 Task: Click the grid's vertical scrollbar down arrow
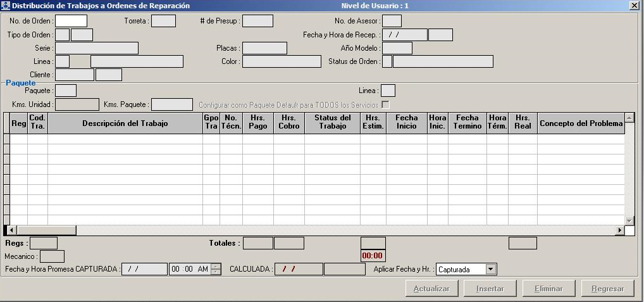629,220
